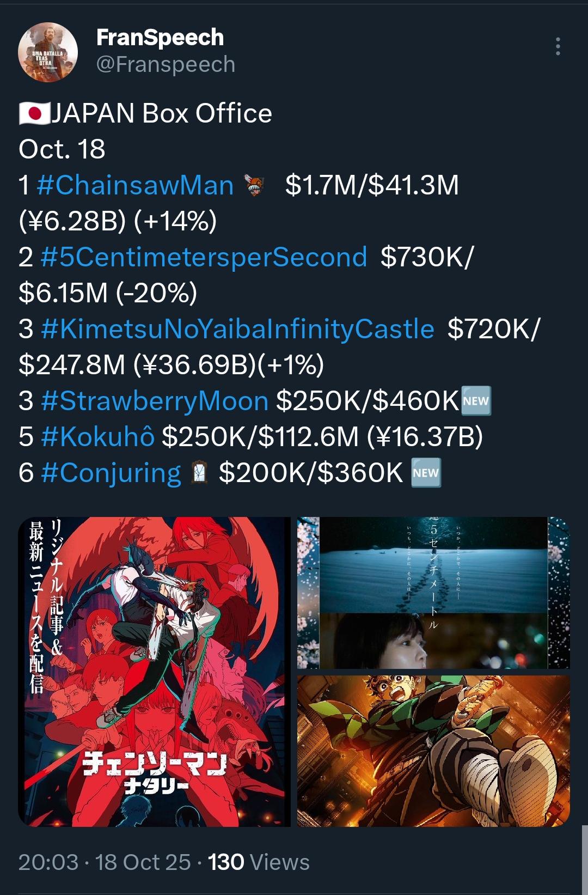The image size is (588, 895).
Task: Open the #StrawberryMoon hashtag
Action: click(x=155, y=401)
